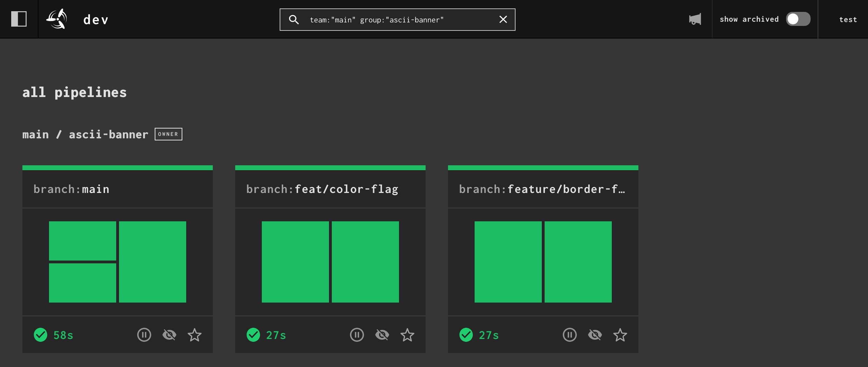The image size is (868, 367).
Task: Open top-left job tile in branch:main
Action: click(x=83, y=241)
